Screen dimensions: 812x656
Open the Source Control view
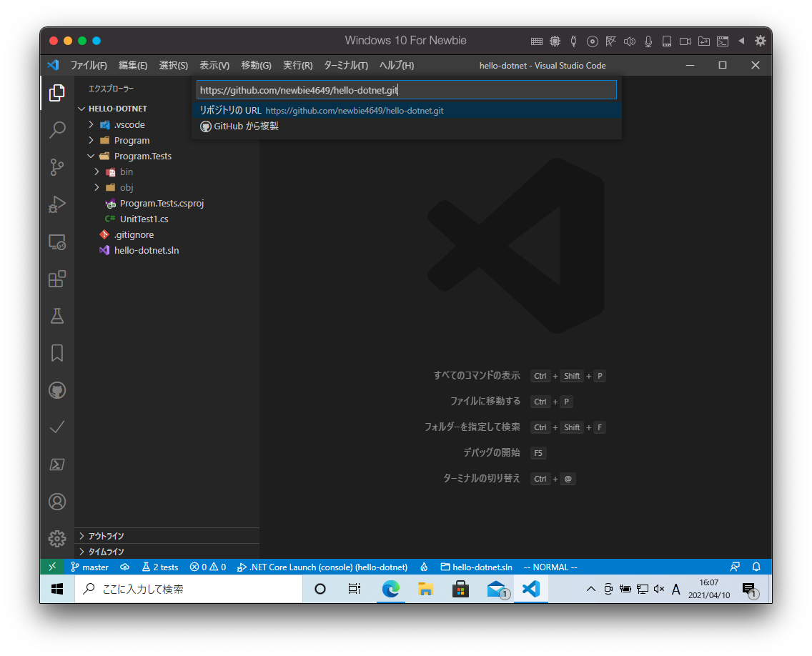(x=57, y=167)
